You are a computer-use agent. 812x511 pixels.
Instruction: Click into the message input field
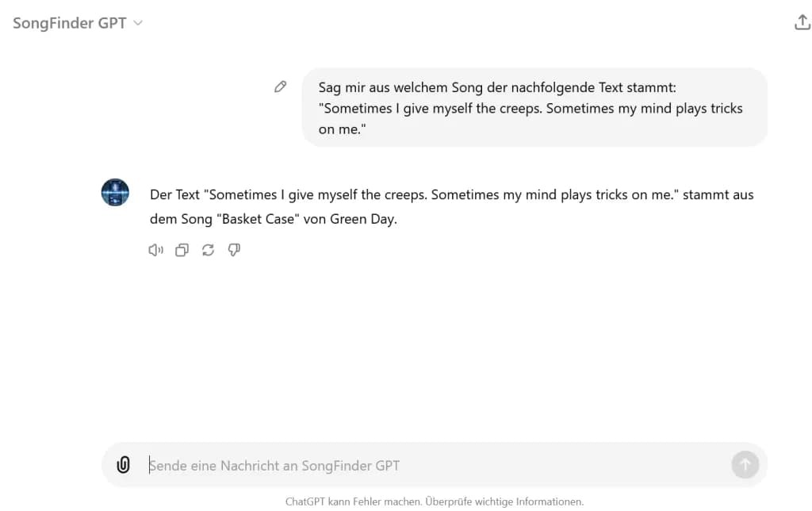click(396, 464)
